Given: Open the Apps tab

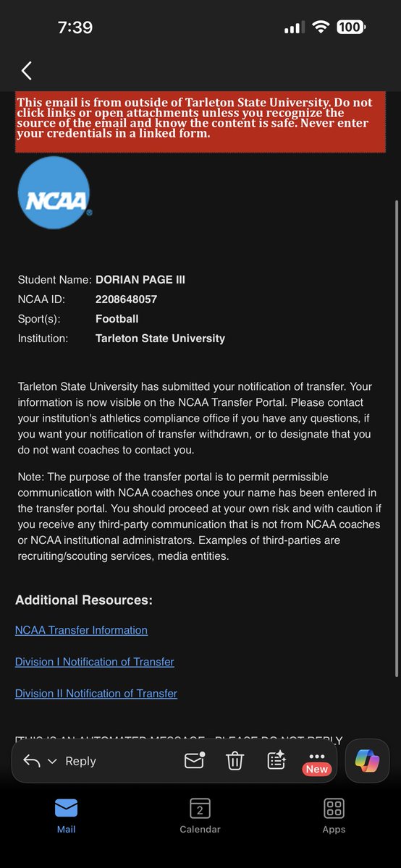Looking at the screenshot, I should pyautogui.click(x=334, y=816).
